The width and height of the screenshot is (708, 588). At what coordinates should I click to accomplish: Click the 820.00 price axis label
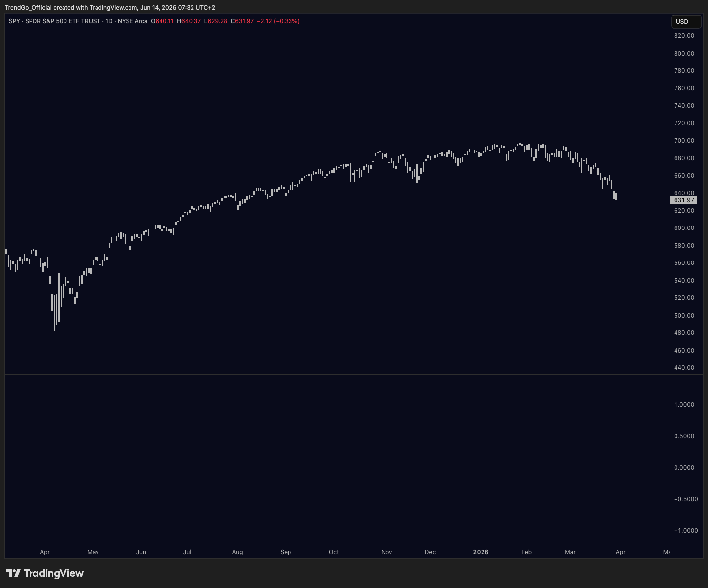coord(684,36)
